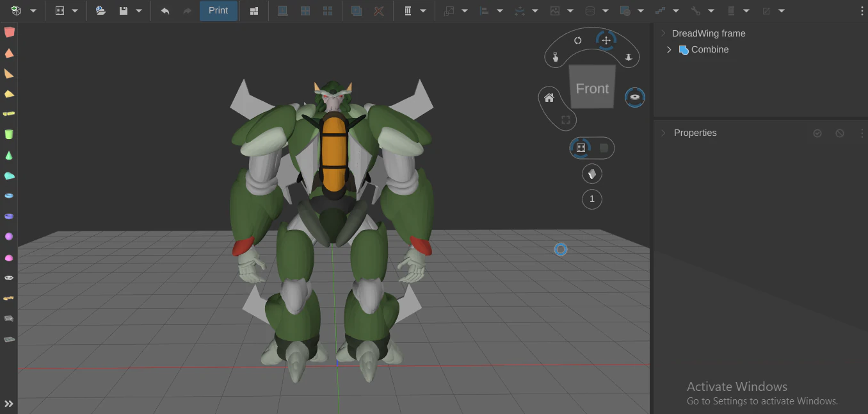Click the DreadWing robot model
868x414 pixels.
coord(331,230)
